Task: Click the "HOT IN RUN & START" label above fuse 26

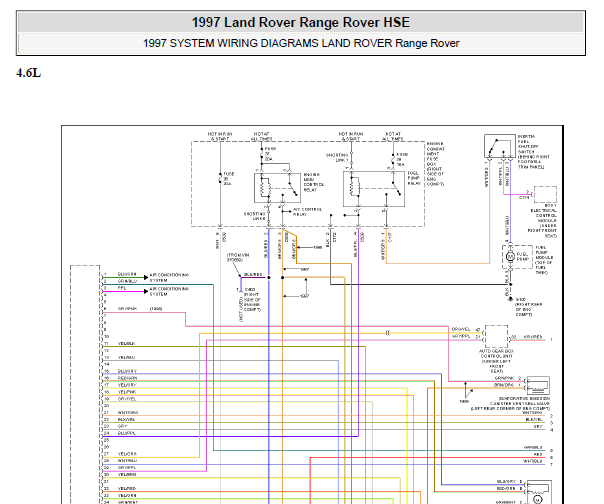Action: coord(220,136)
